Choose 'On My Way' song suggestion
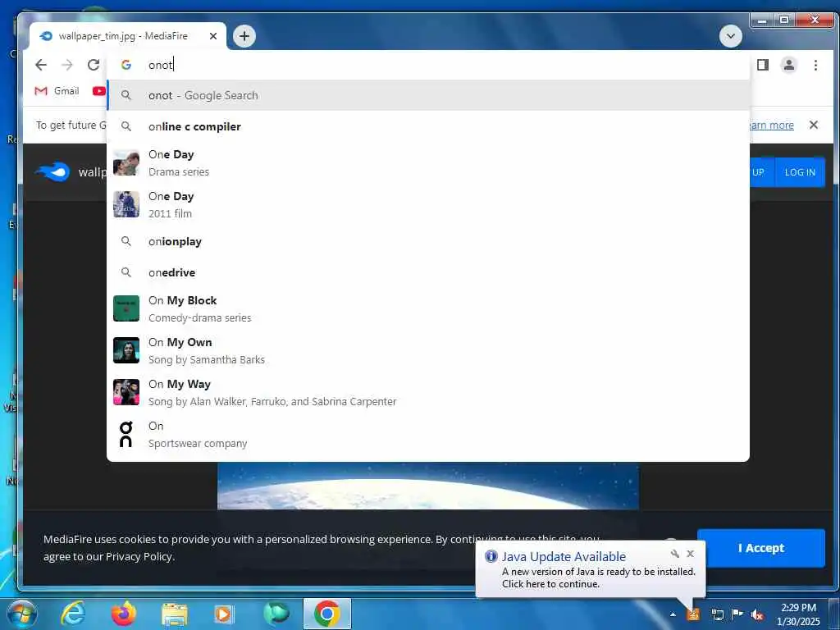This screenshot has width=840, height=630. click(428, 392)
